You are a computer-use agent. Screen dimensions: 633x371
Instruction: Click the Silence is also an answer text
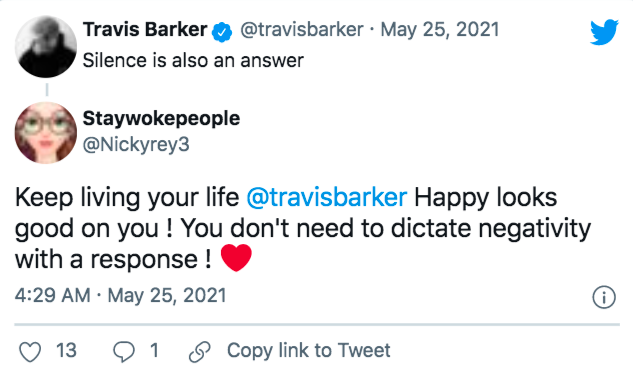click(193, 61)
